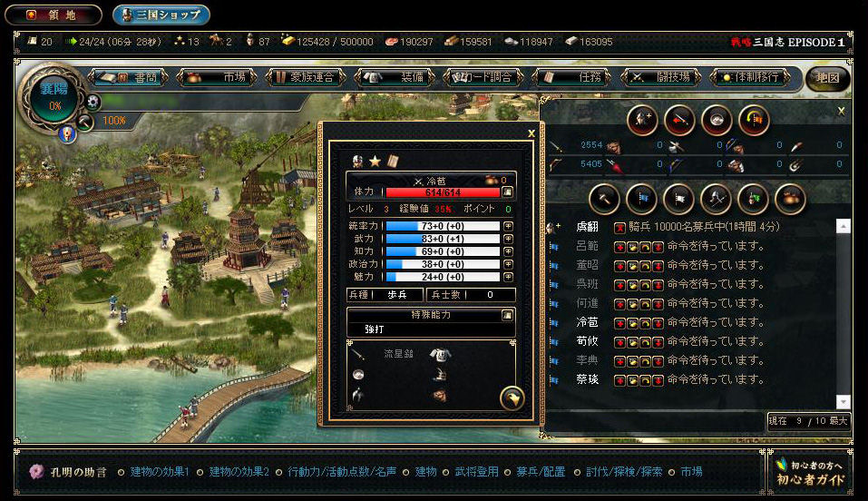Click the green flag soldier round icon
Screen dimensions: 868x501
[753, 199]
